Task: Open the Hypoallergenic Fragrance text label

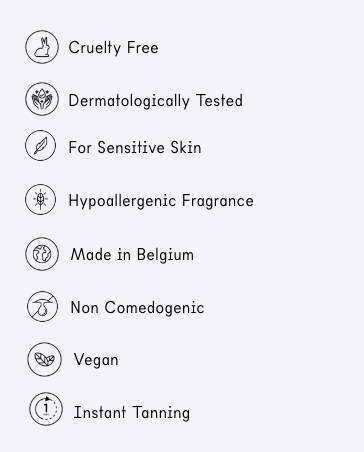Action: click(161, 201)
